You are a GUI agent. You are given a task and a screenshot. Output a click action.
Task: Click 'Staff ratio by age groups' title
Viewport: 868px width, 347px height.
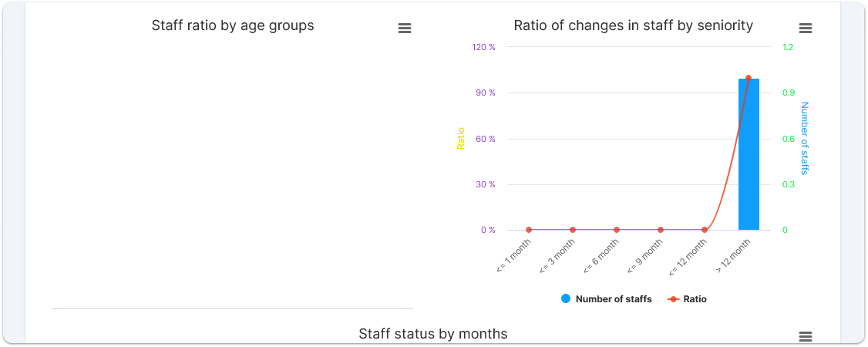tap(233, 25)
